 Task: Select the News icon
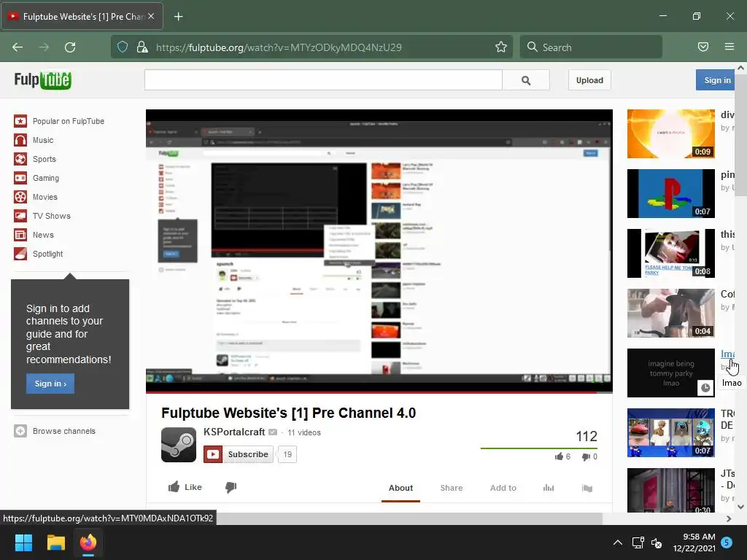pyautogui.click(x=20, y=235)
